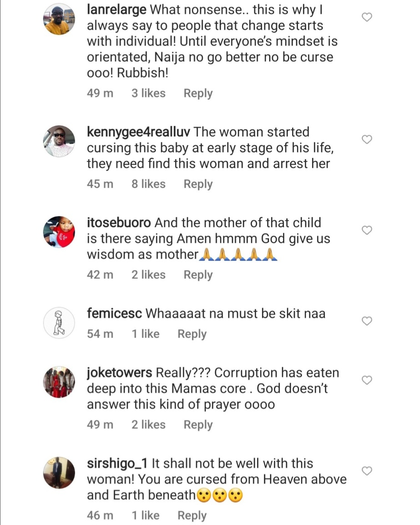The width and height of the screenshot is (420, 525).
Task: Tap heart icon on kennygee4realluv's comment
Action: click(x=367, y=140)
